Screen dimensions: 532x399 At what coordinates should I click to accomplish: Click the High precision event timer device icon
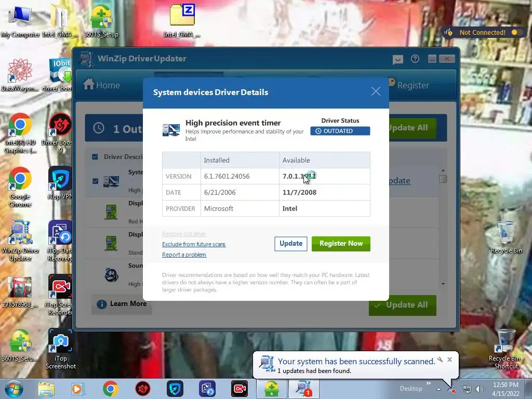tap(171, 130)
